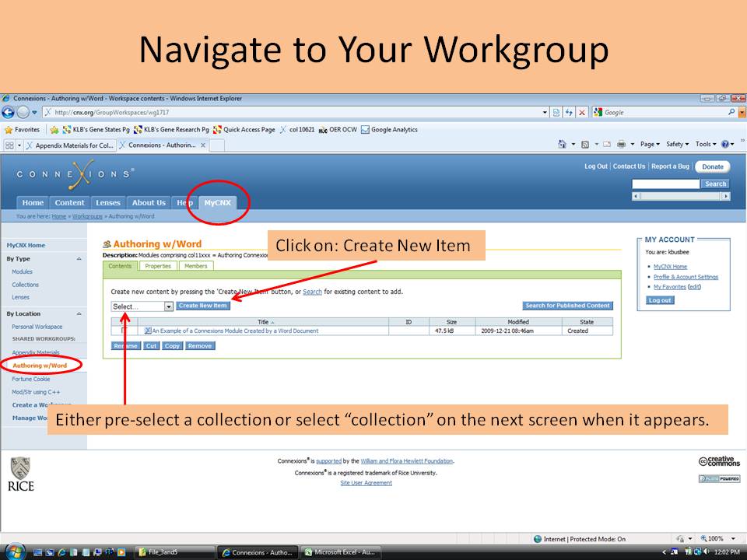Click the Rice University logo
Screen dimensions: 747x560
tap(21, 474)
